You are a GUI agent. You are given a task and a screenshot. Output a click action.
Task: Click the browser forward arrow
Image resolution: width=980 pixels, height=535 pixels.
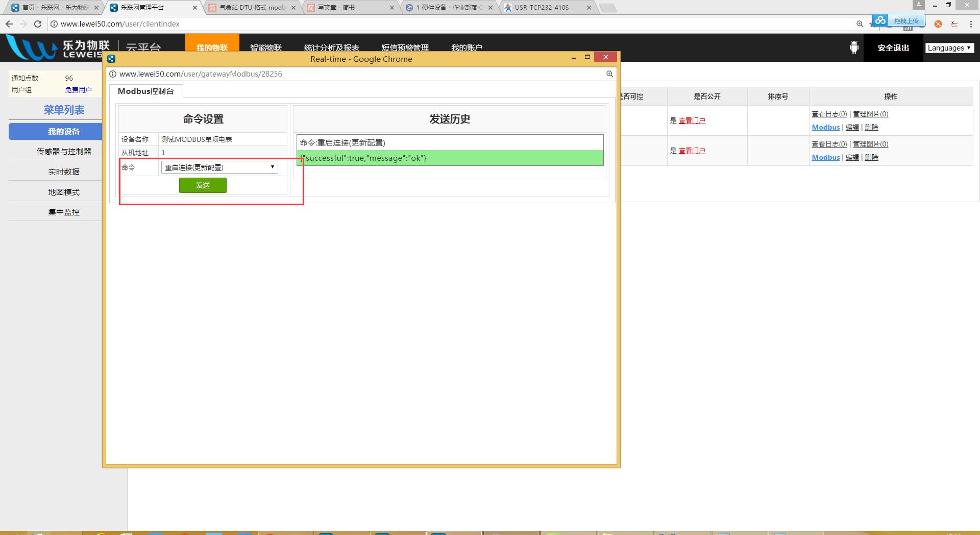click(23, 24)
